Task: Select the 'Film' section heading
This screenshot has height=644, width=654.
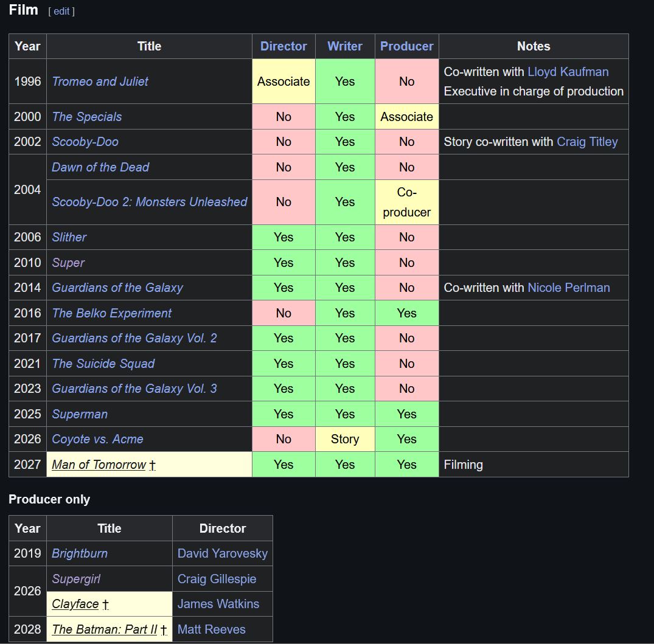Action: 23,10
